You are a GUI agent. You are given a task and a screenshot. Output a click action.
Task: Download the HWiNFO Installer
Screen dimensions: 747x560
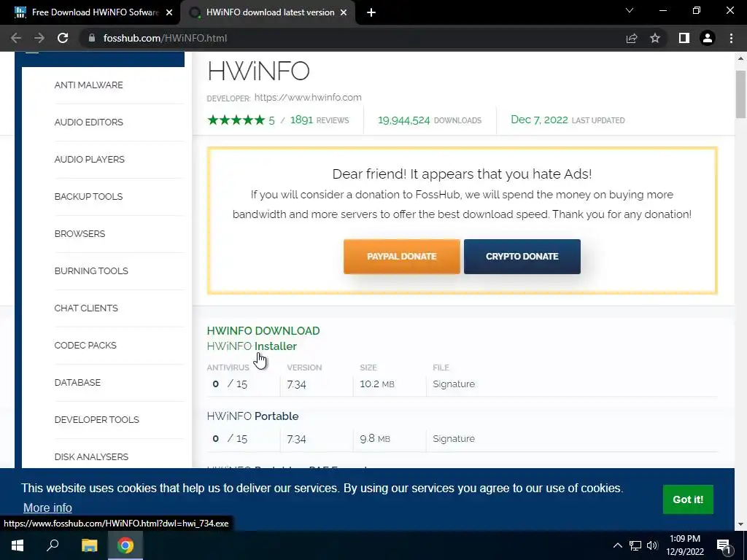point(252,346)
